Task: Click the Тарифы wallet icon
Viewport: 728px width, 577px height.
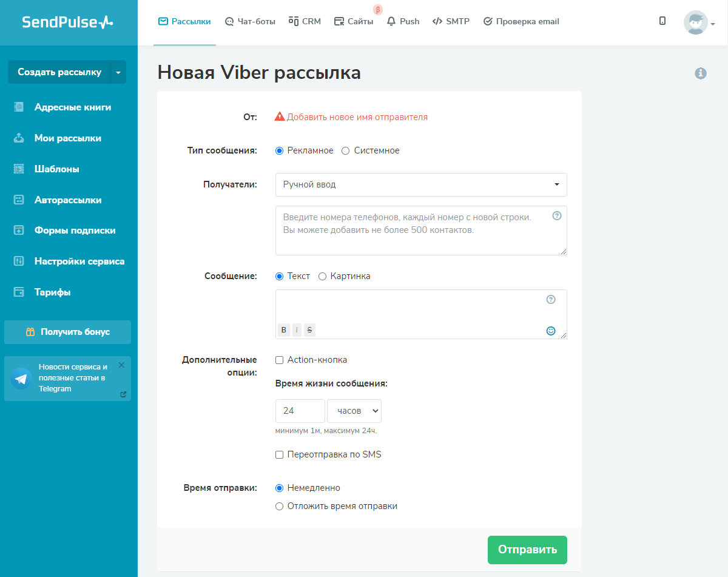Action: coord(19,292)
